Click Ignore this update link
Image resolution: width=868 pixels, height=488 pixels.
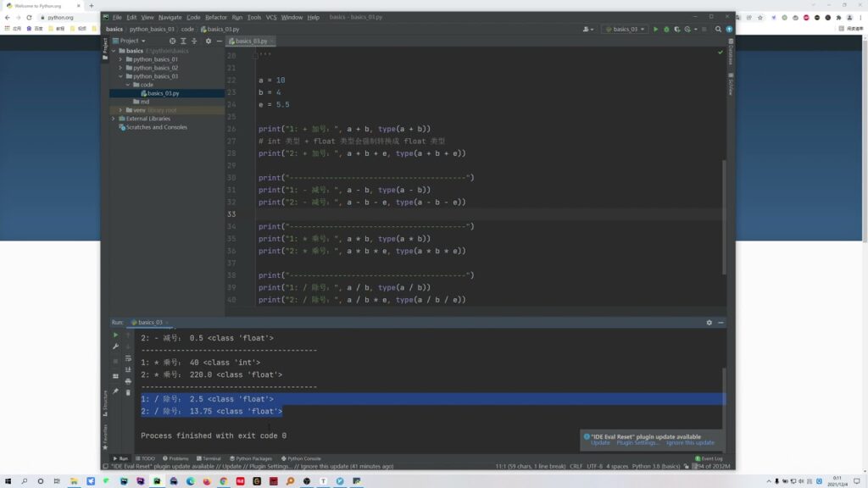(690, 443)
